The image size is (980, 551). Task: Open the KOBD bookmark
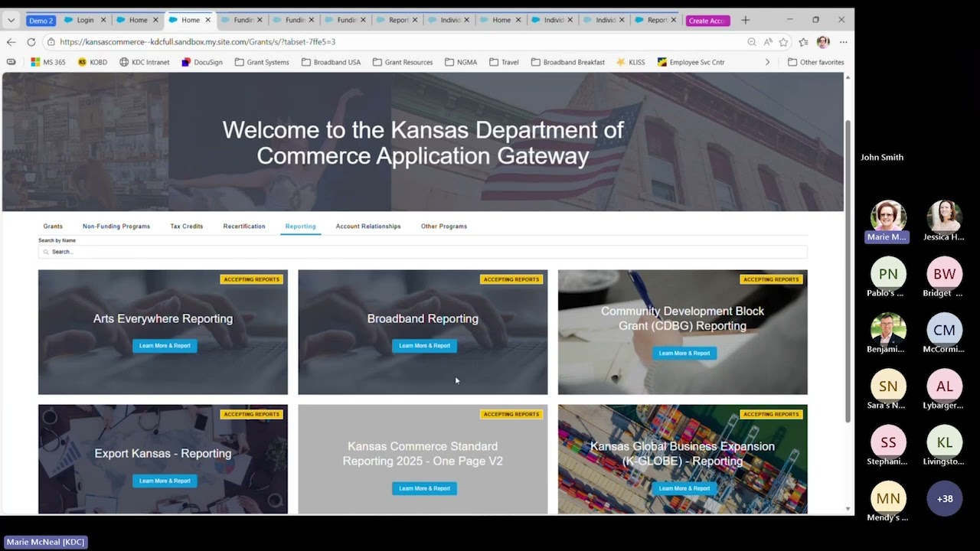(x=93, y=62)
